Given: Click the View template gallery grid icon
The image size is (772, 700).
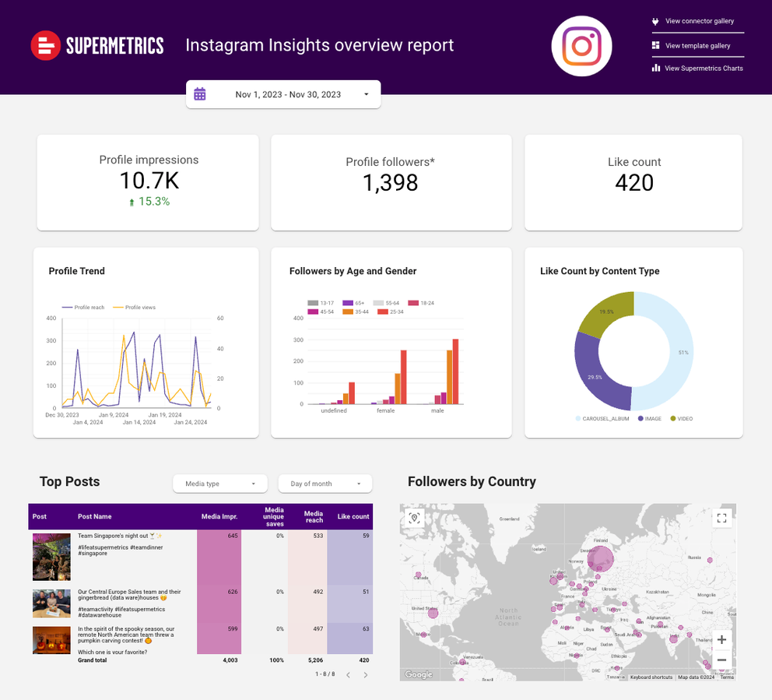Looking at the screenshot, I should tap(656, 45).
